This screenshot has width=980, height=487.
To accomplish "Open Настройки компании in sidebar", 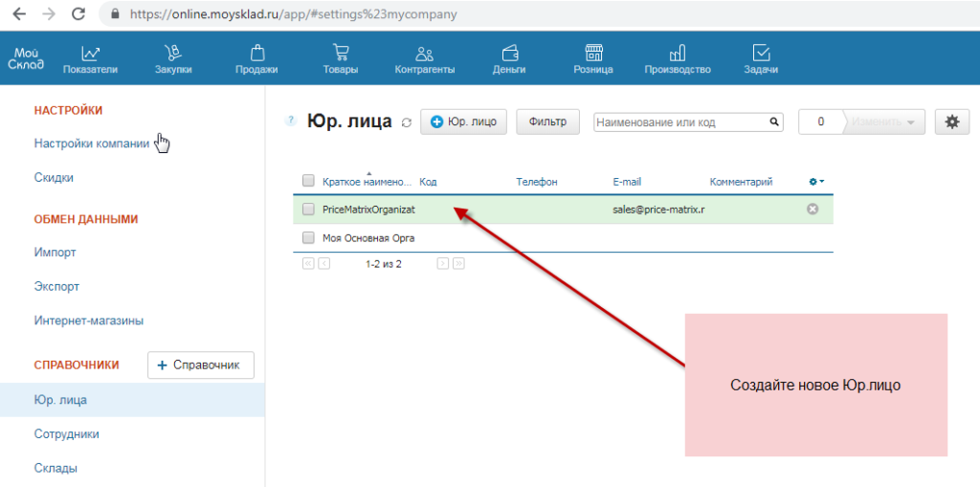I will click(x=91, y=144).
